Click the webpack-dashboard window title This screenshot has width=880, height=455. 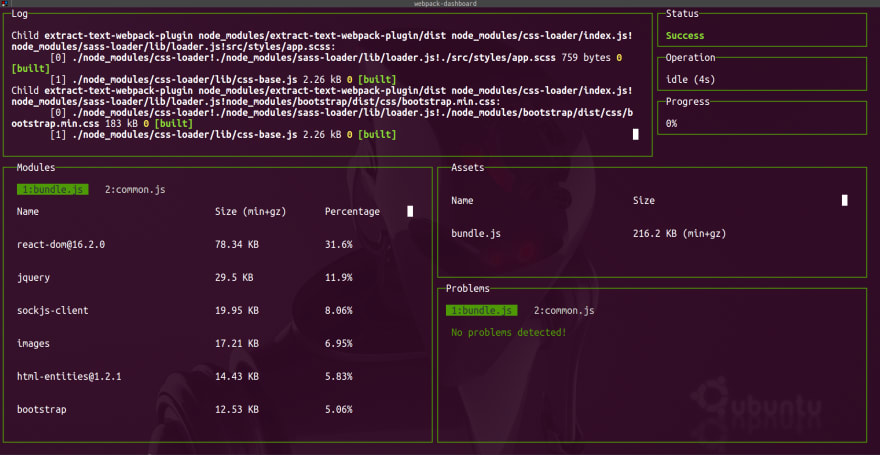coord(445,3)
